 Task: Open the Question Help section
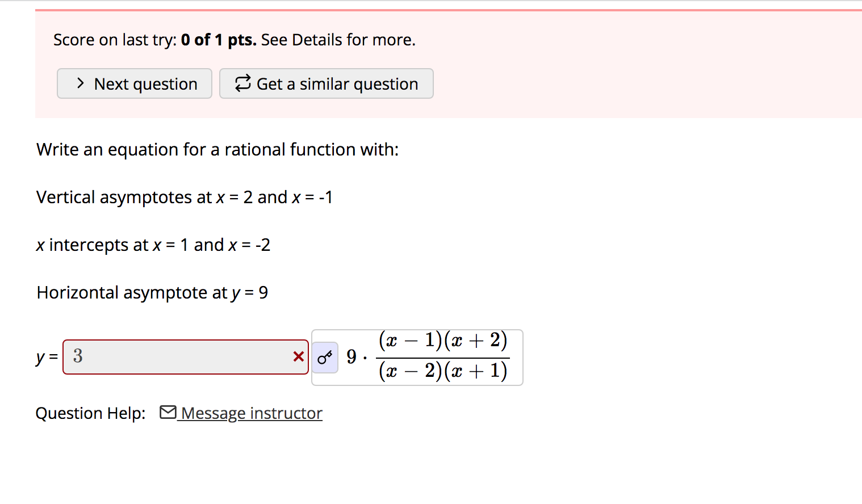pyautogui.click(x=90, y=413)
